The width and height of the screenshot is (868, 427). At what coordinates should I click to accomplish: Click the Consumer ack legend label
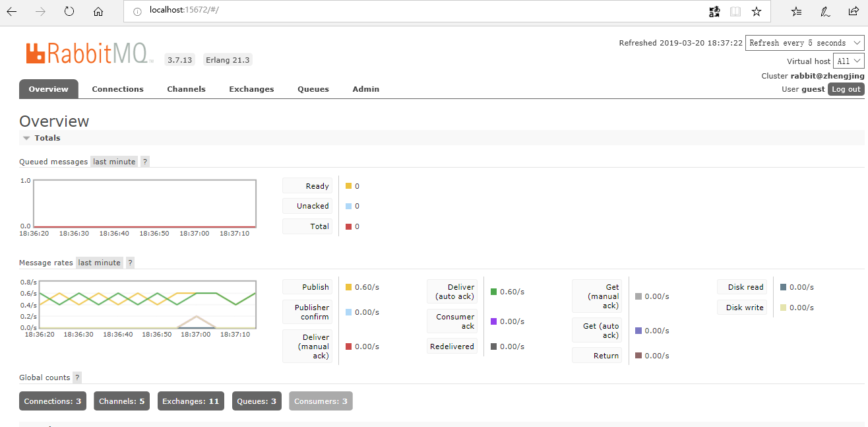[452, 321]
